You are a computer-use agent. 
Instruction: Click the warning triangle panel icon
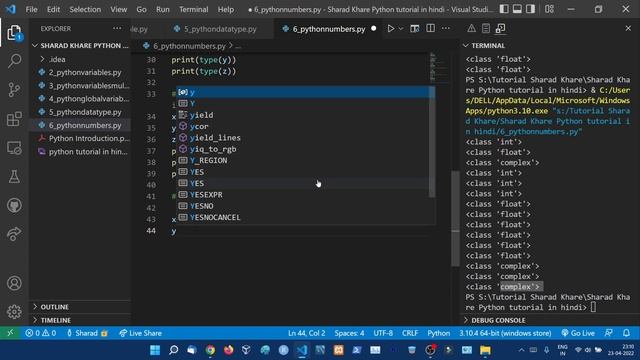click(471, 29)
